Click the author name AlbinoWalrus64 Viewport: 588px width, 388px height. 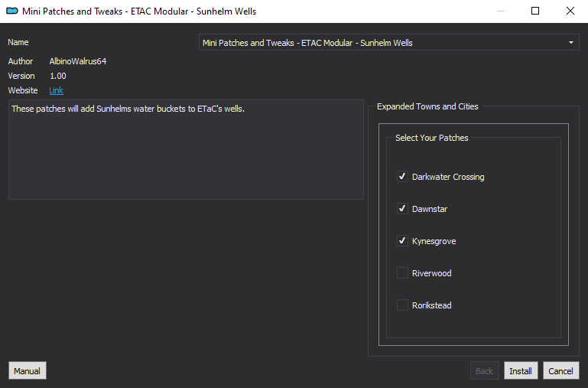tap(78, 61)
